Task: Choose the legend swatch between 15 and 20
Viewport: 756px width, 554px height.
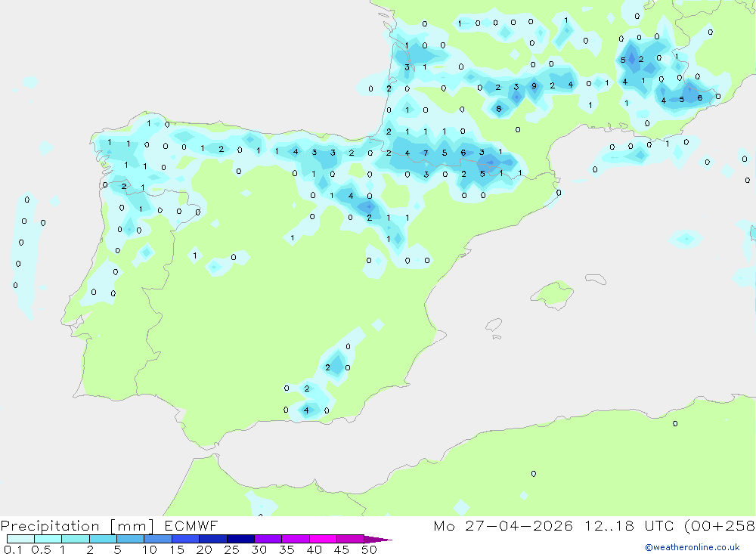Action: click(185, 539)
